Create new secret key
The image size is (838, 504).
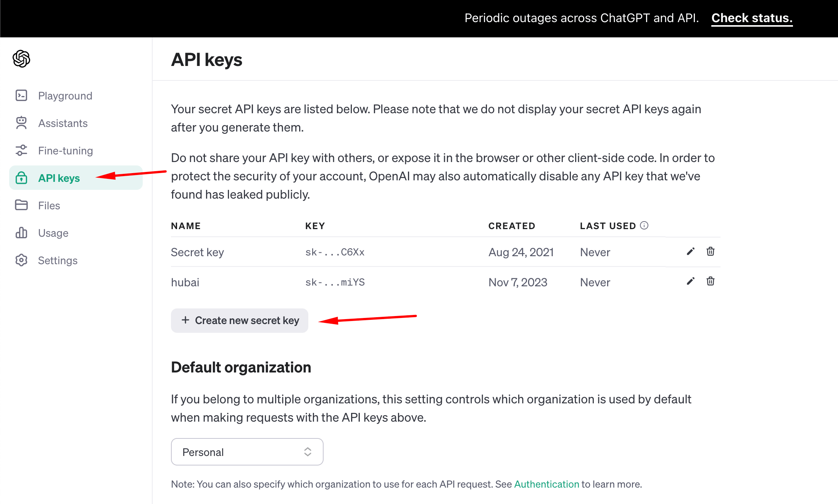[x=240, y=320]
